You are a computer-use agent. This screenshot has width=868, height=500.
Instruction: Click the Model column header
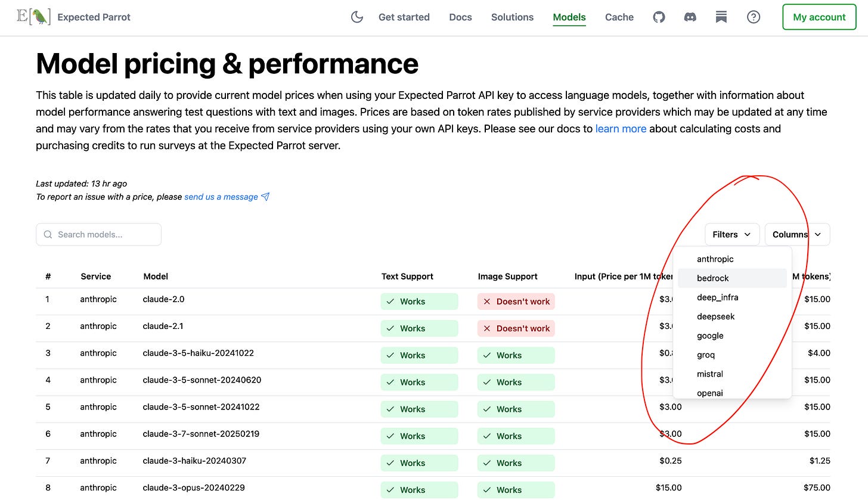[x=156, y=277]
